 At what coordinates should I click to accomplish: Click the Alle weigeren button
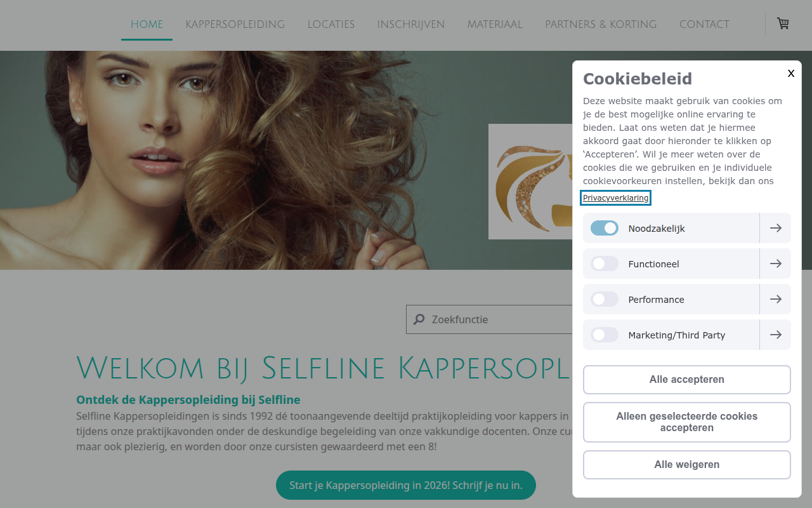687,465
